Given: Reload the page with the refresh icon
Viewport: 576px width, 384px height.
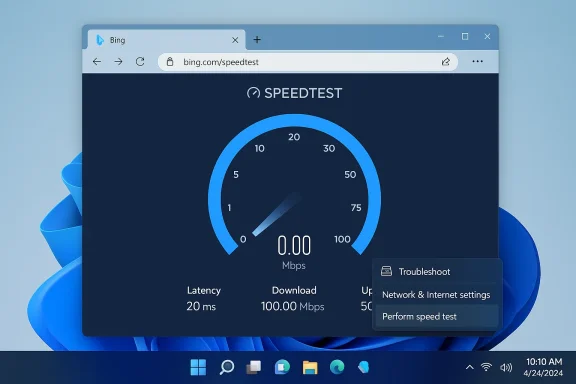Looking at the screenshot, I should [140, 62].
